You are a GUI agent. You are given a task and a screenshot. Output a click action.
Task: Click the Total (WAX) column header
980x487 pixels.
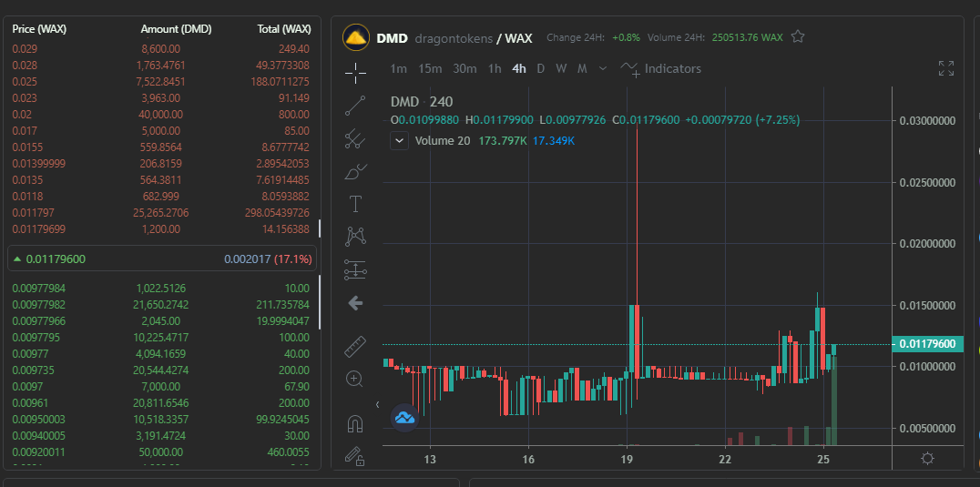point(284,29)
